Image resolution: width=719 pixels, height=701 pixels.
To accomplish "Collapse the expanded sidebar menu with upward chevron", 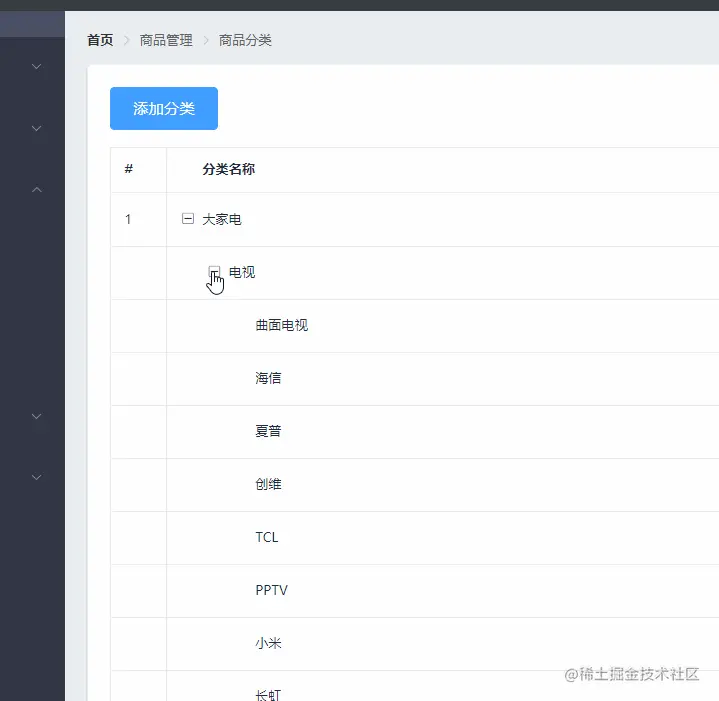I will (37, 189).
